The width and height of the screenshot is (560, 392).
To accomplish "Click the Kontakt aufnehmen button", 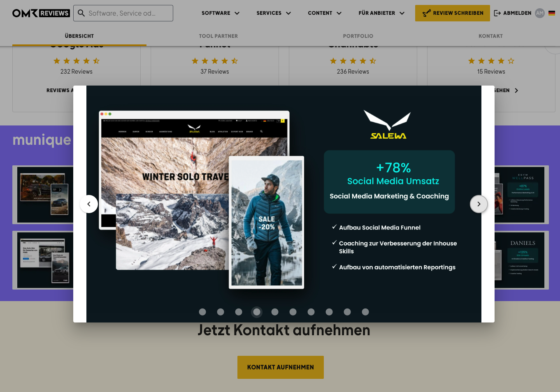I will coord(281,367).
